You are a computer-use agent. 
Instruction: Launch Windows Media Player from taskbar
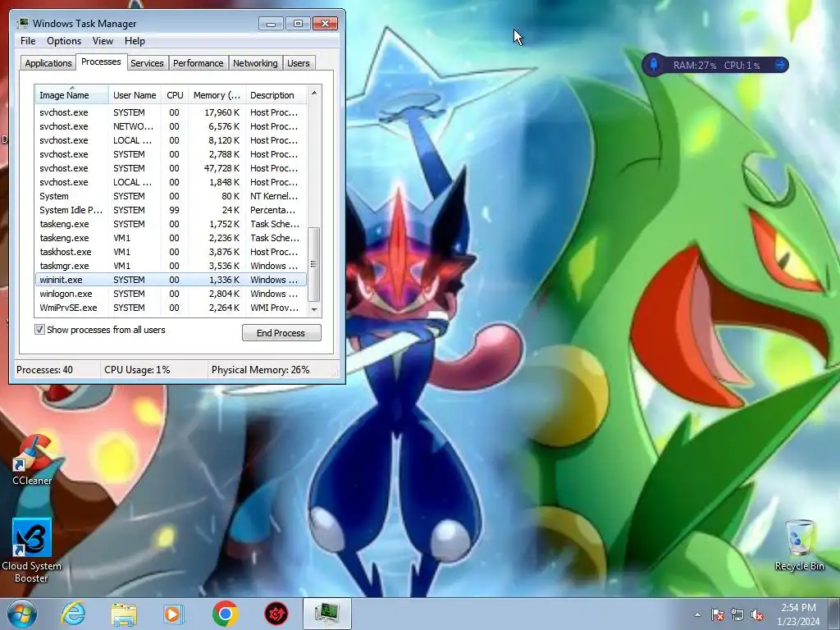[x=174, y=614]
